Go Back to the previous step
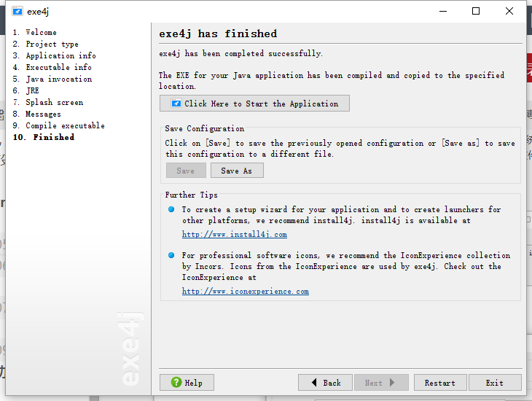The image size is (532, 401). pos(325,383)
